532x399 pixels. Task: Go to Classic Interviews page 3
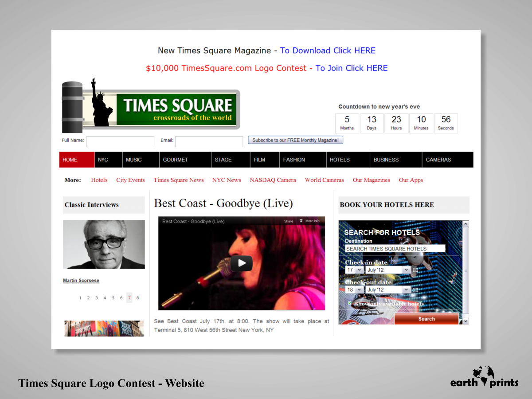97,298
